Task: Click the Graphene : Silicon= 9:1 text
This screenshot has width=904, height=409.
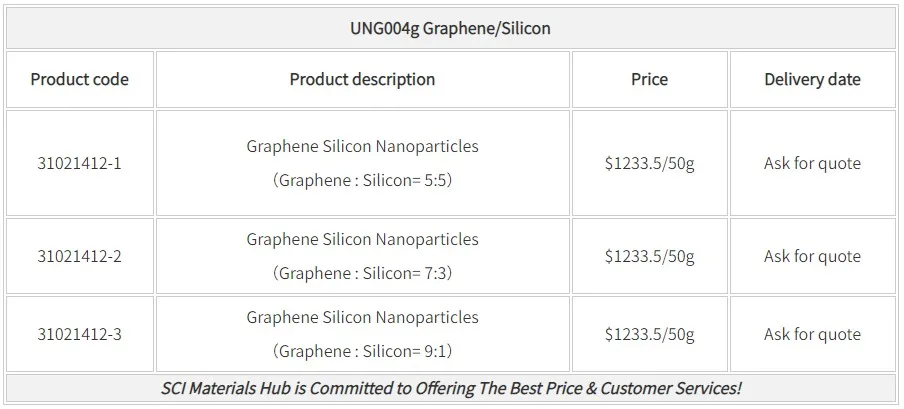Action: click(x=362, y=351)
